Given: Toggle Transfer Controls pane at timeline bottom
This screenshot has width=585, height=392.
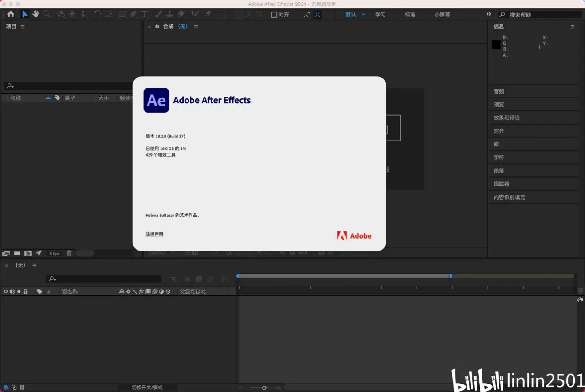Looking at the screenshot, I should pyautogui.click(x=14, y=387).
